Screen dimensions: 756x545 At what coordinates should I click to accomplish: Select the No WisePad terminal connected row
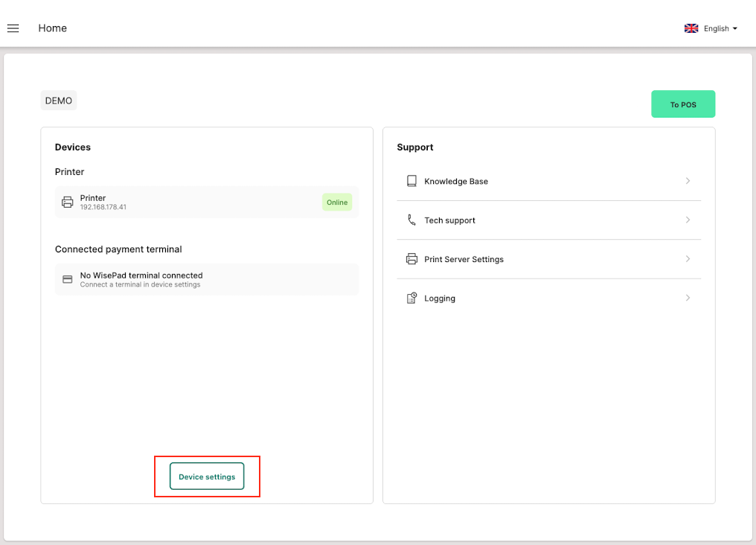(x=207, y=279)
